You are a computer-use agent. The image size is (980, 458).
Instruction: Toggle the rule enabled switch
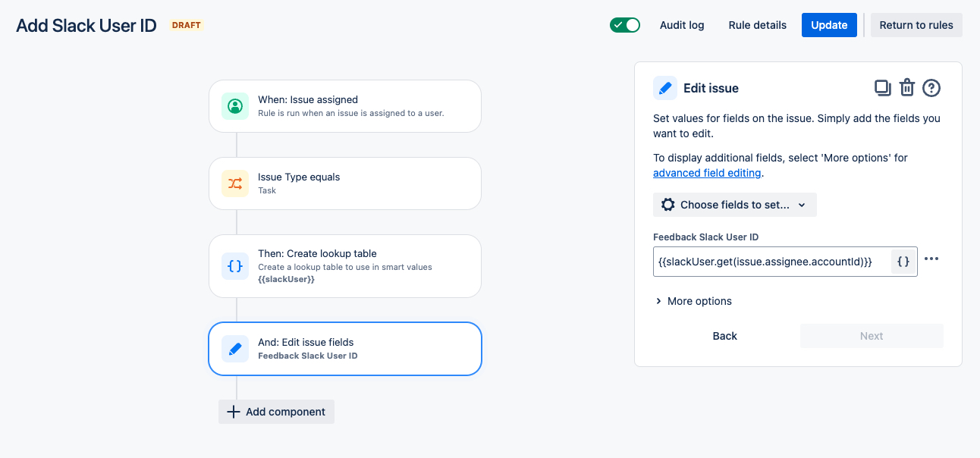pyautogui.click(x=625, y=25)
